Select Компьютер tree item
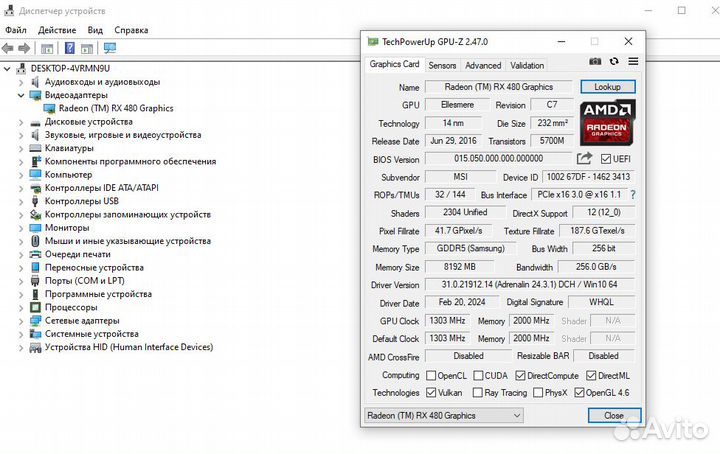 pos(68,175)
